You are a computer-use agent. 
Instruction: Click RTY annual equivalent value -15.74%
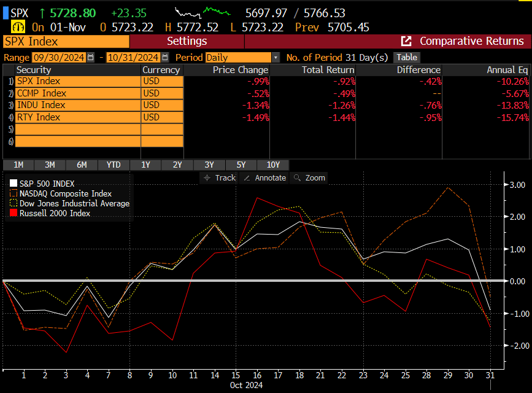[512, 117]
